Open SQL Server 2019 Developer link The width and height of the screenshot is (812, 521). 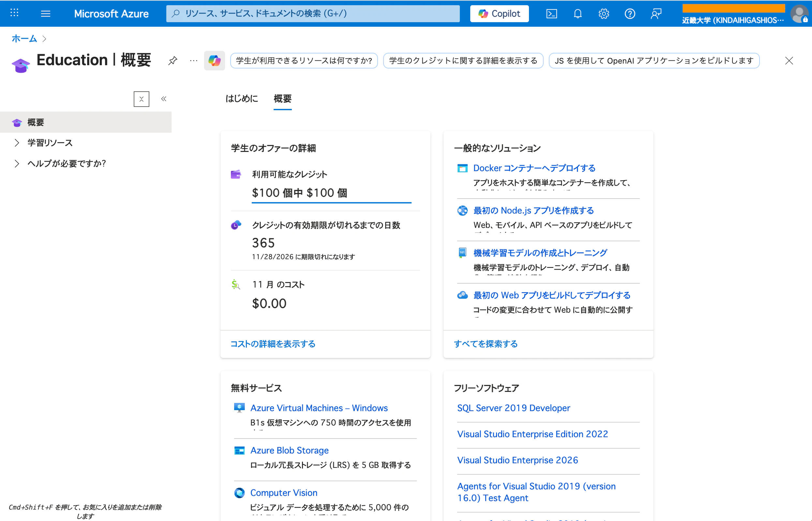tap(514, 408)
